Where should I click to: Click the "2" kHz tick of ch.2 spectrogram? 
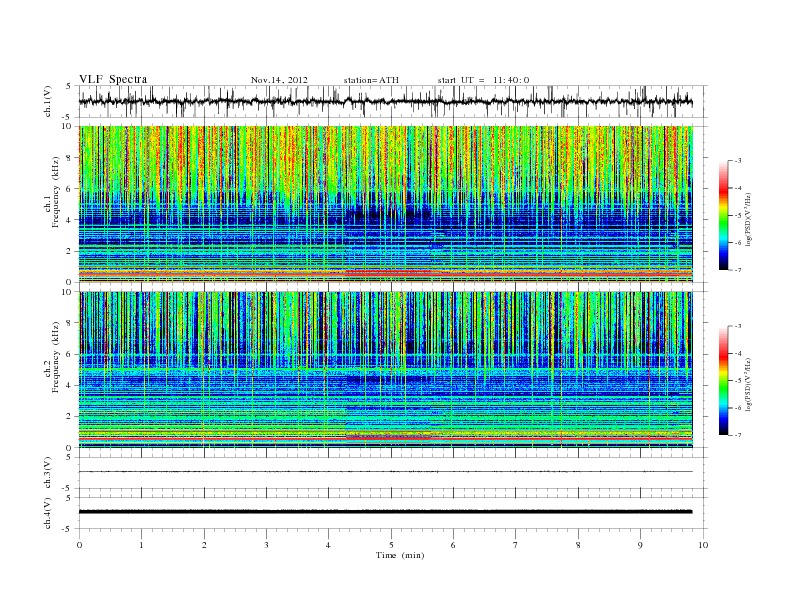point(70,417)
